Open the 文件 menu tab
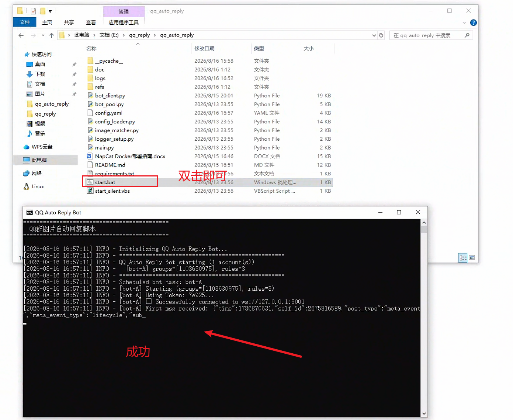 pos(25,22)
